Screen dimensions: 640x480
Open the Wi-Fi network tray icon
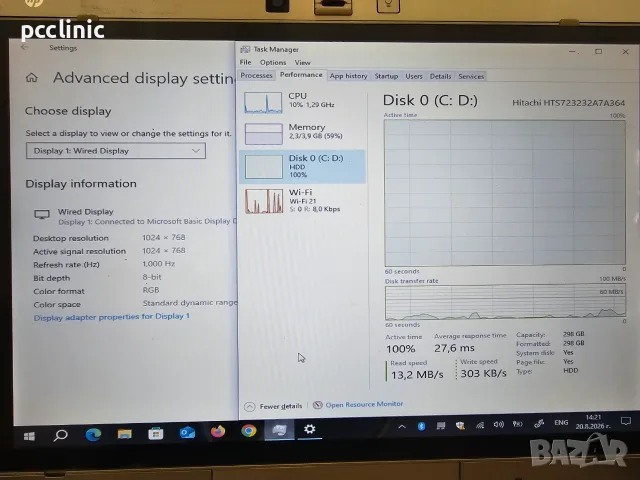(480, 425)
